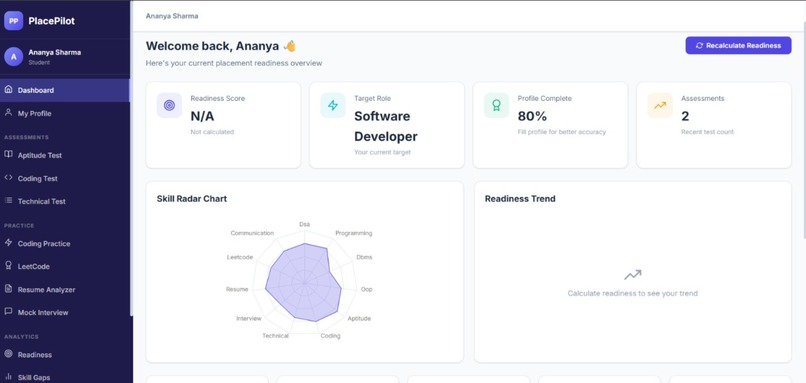This screenshot has height=383, width=806.
Task: Click the Readiness target icon in sidebar
Action: click(8, 354)
